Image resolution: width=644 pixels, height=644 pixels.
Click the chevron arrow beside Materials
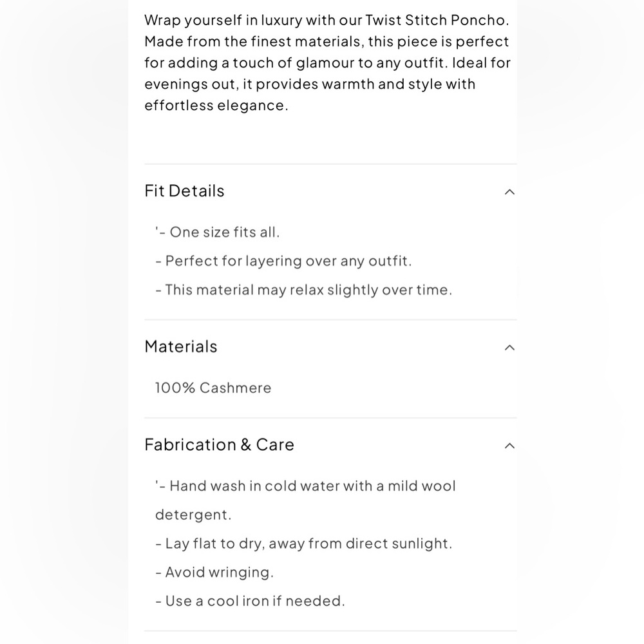point(509,348)
